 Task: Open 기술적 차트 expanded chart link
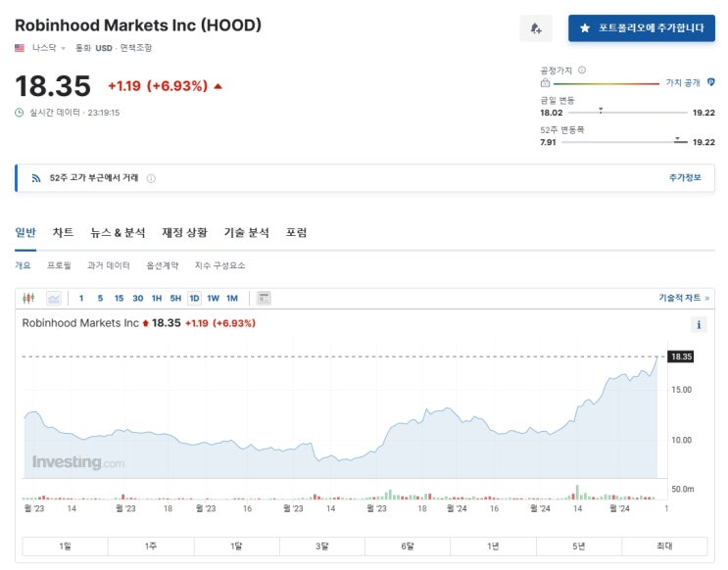pyautogui.click(x=684, y=298)
